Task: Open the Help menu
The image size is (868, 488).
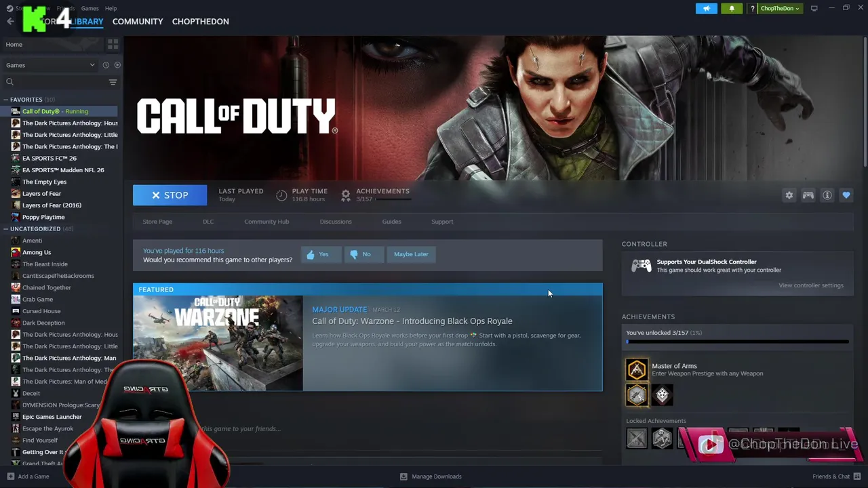Action: coord(111,8)
